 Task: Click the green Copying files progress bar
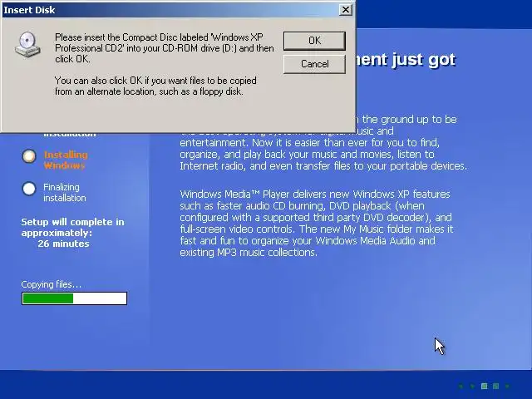click(74, 298)
